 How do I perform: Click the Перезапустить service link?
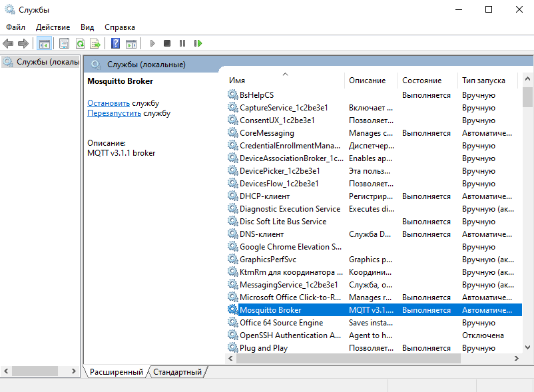(x=114, y=113)
